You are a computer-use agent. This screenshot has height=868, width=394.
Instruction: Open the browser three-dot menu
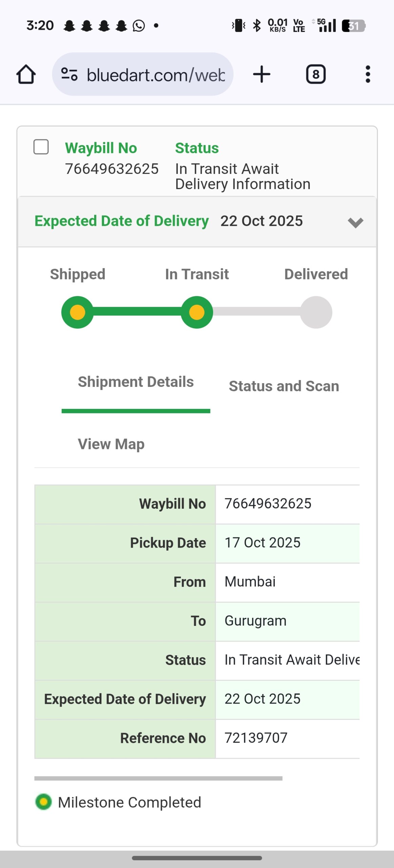[368, 74]
